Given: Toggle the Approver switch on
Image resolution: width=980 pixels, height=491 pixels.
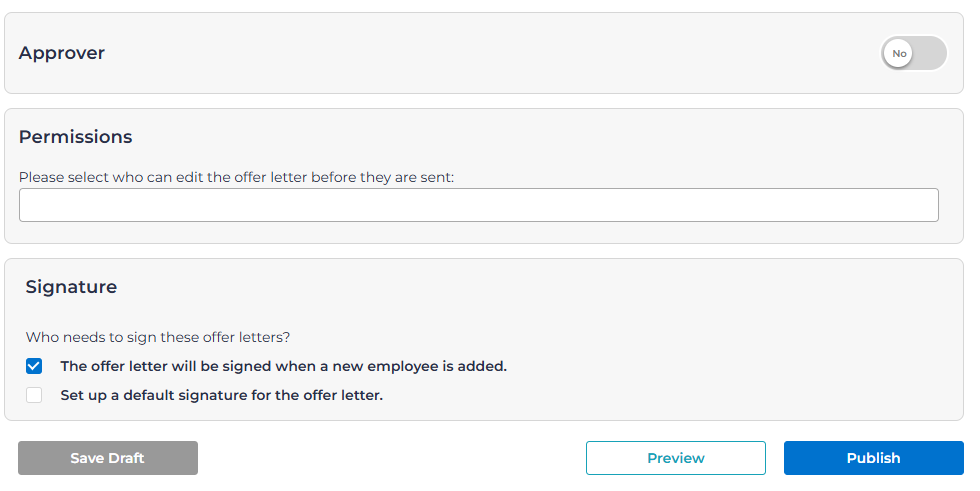Looking at the screenshot, I should 913,53.
